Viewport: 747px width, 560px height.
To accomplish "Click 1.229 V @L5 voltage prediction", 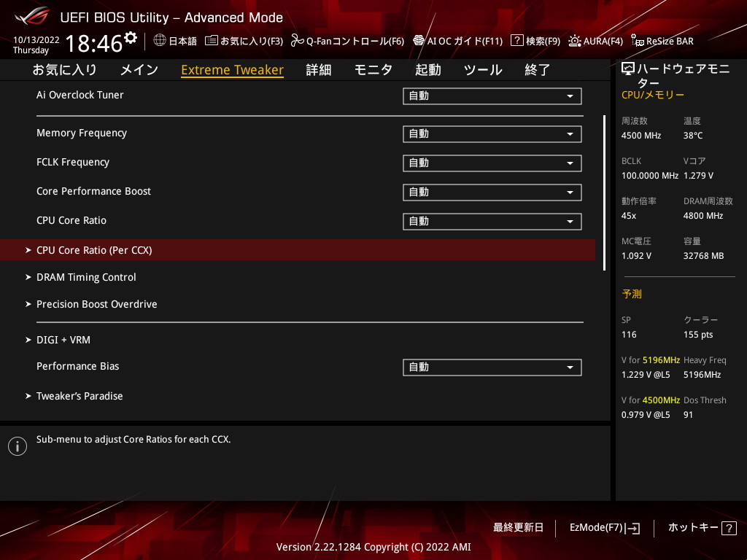I will pos(646,375).
